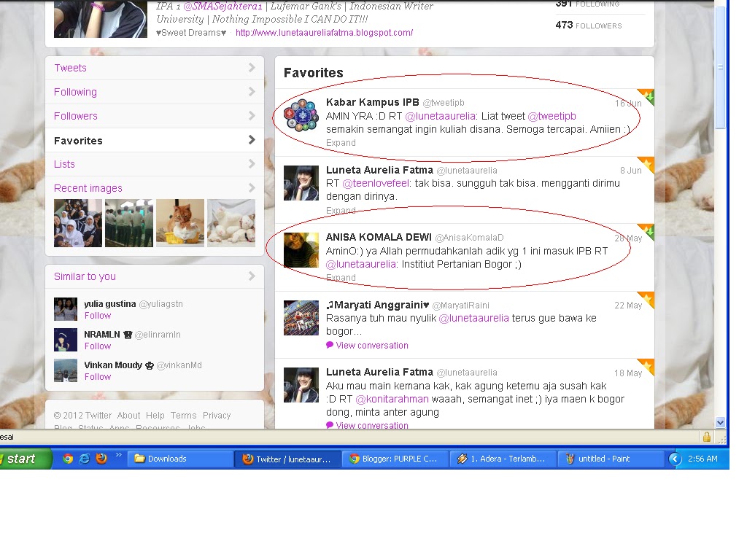Switch to untitled - Paint taskbar window

coord(611,459)
